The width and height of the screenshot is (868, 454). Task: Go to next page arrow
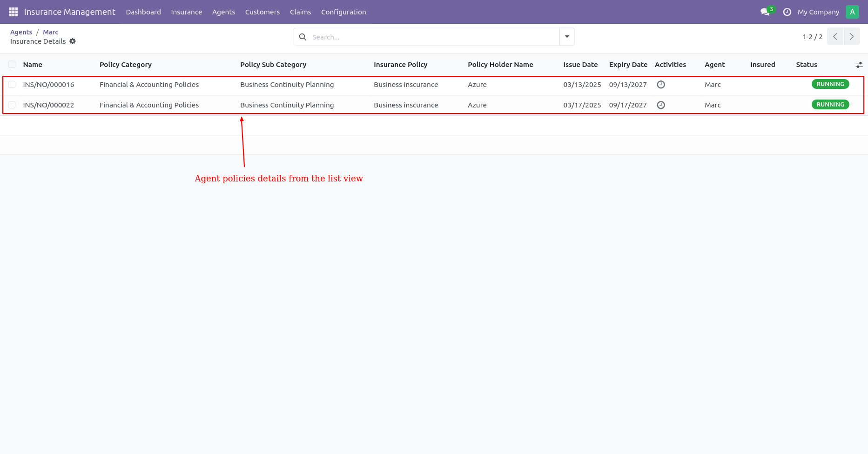click(x=852, y=37)
